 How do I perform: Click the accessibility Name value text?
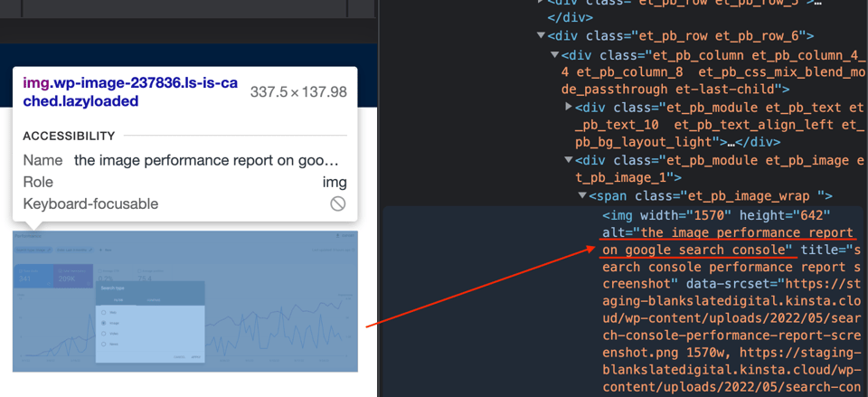tap(206, 161)
